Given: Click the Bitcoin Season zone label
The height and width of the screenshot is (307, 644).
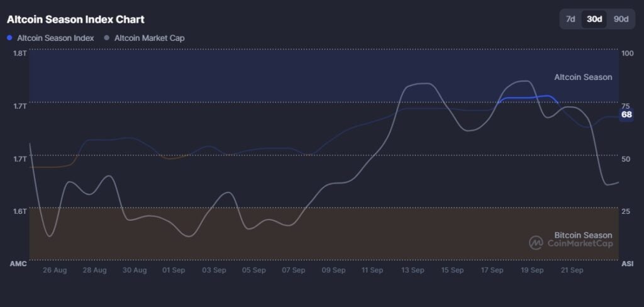Looking at the screenshot, I should point(583,235).
